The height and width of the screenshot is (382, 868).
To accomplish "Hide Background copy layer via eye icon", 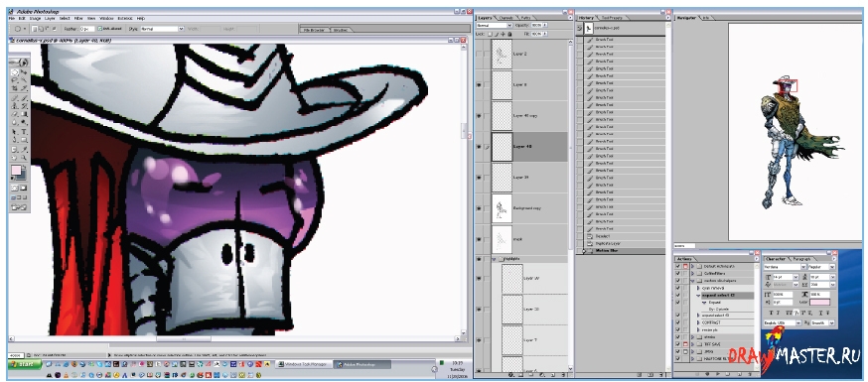I will coord(480,208).
